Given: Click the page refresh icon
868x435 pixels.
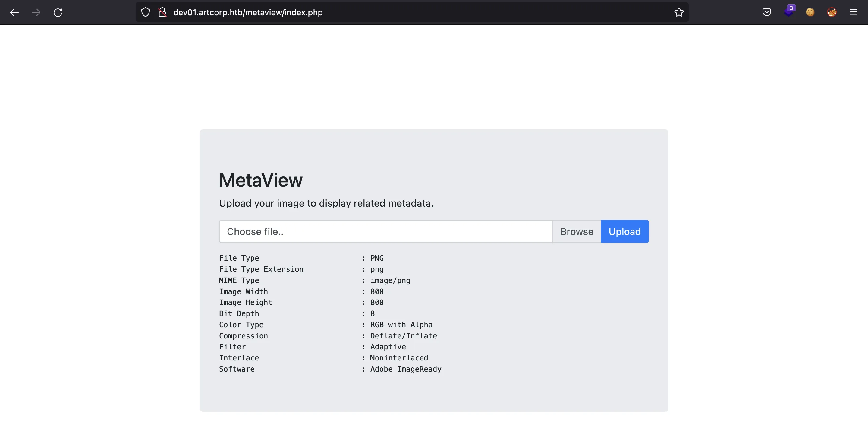Looking at the screenshot, I should tap(58, 12).
